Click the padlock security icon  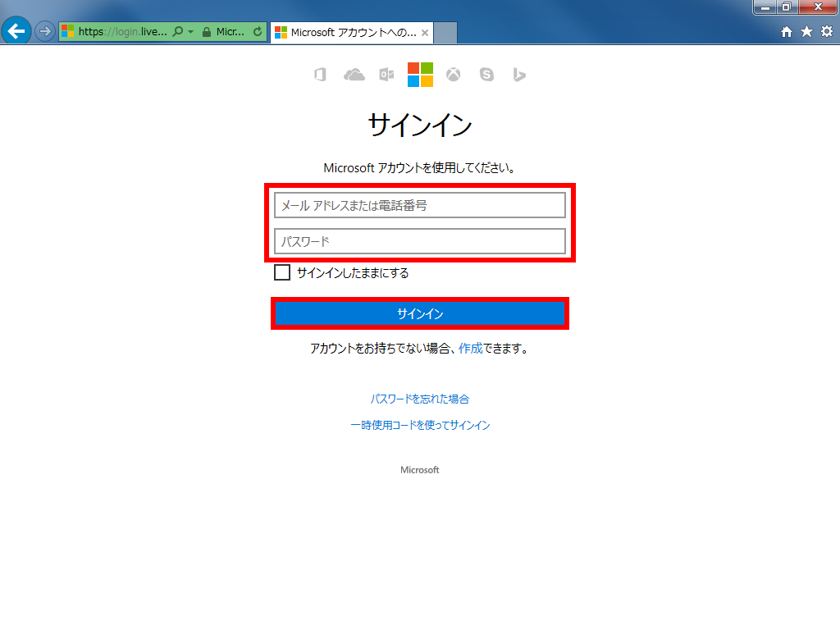pyautogui.click(x=206, y=32)
